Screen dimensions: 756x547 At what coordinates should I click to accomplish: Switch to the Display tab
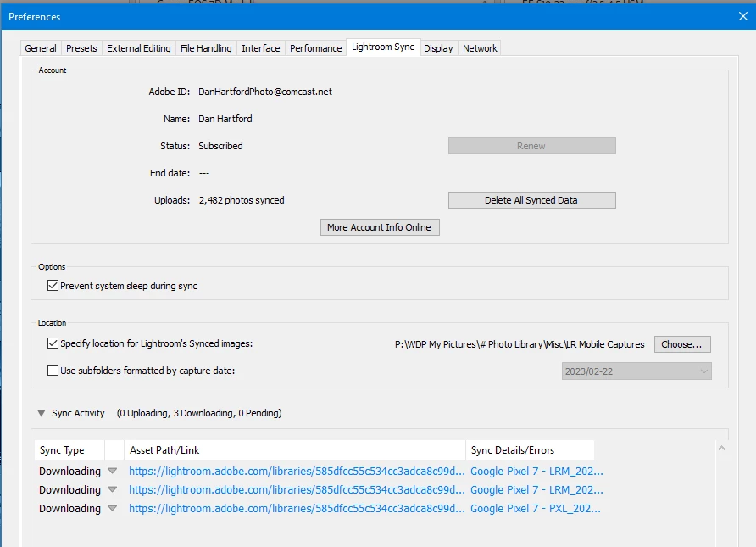coord(438,48)
